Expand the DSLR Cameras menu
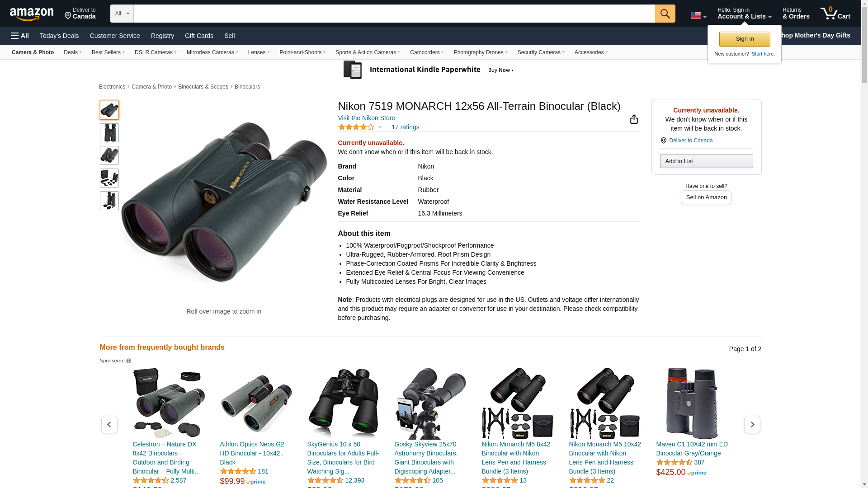 pos(156,52)
